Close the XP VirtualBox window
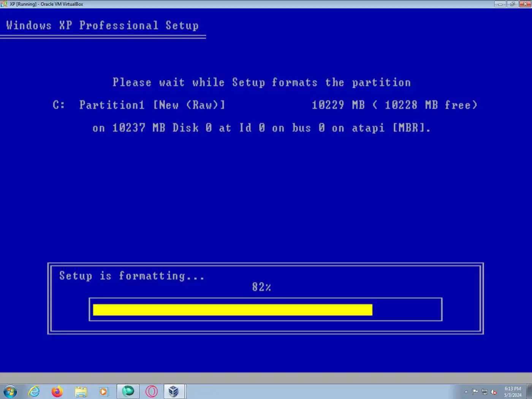The width and height of the screenshot is (532, 399). click(525, 4)
